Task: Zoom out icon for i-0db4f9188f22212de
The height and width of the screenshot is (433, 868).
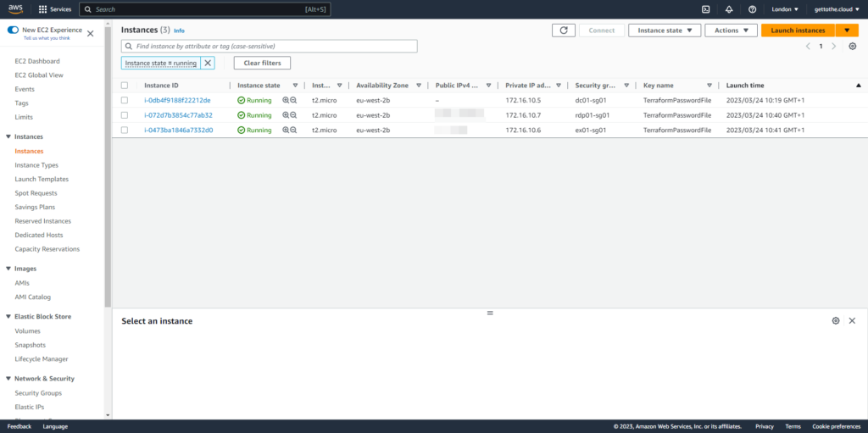Action: click(293, 100)
